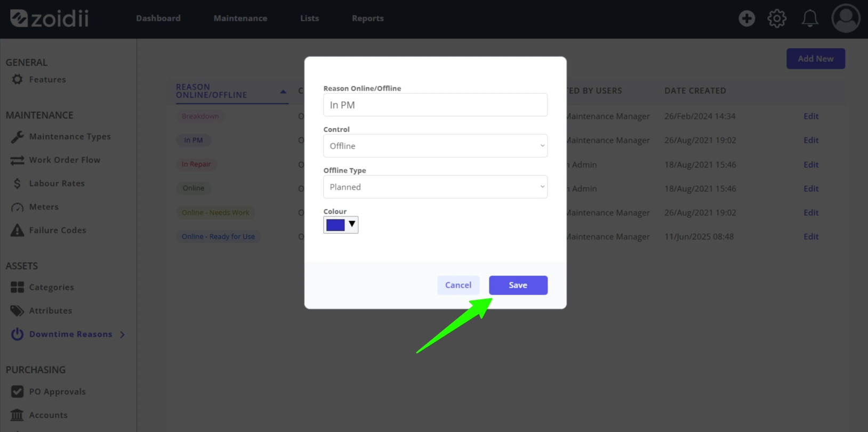Click the Maintenance Types wrench icon

click(x=17, y=136)
